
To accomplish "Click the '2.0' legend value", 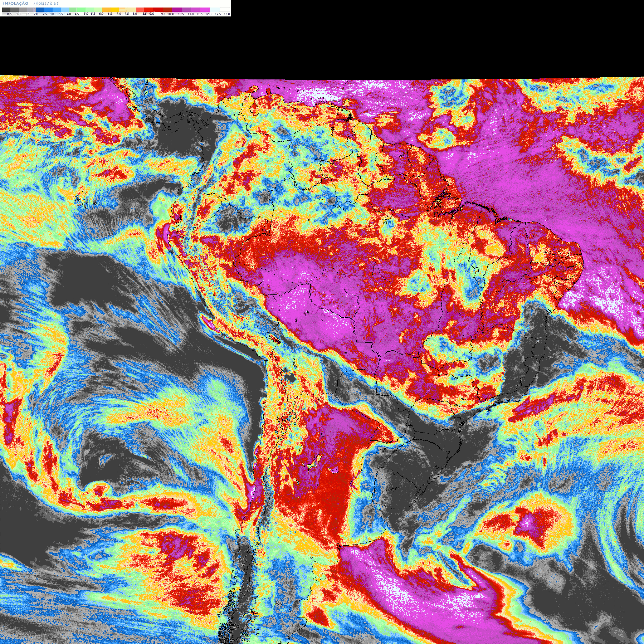I will click(36, 14).
